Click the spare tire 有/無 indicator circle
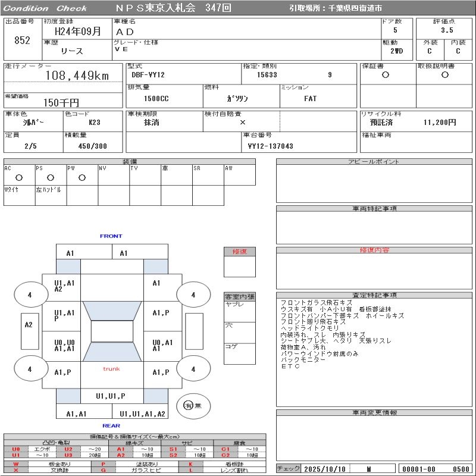This screenshot has height=476, width=476. (188, 405)
